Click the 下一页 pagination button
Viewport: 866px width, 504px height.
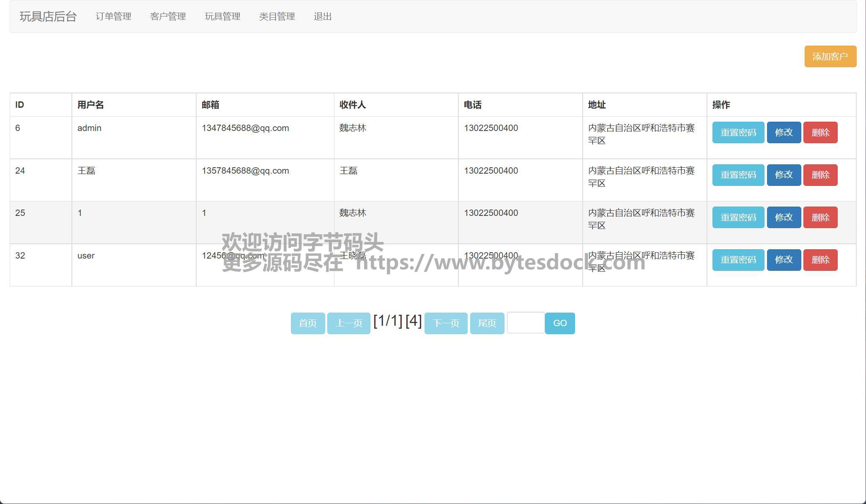pyautogui.click(x=446, y=323)
